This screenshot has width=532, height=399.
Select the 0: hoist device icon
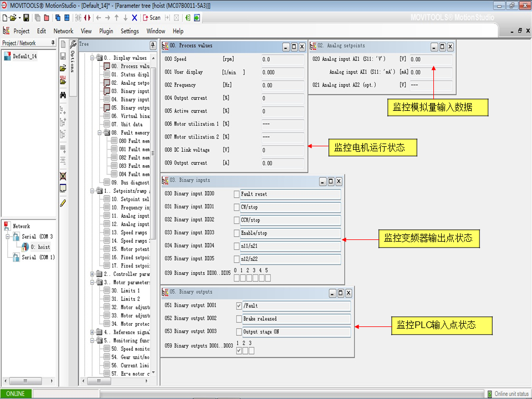[25, 247]
